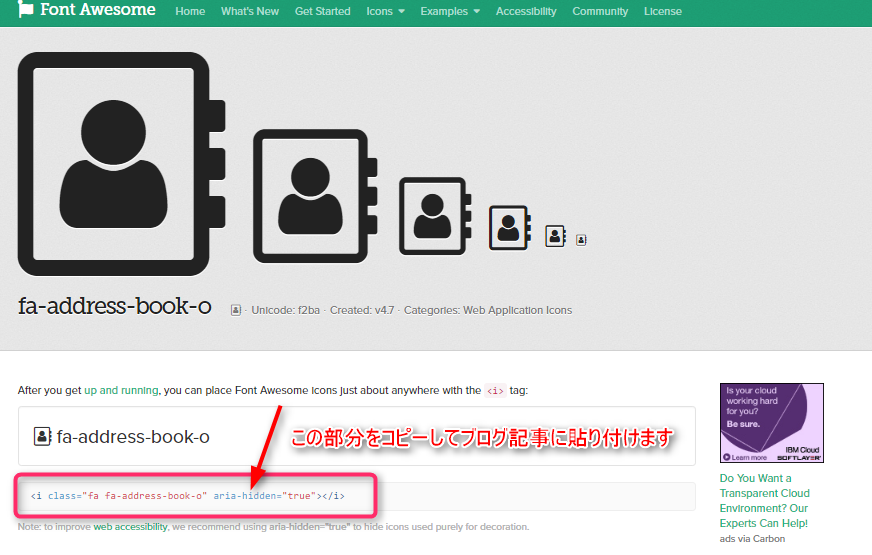Click small address book icon before Unicode text
The height and width of the screenshot is (555, 872).
236,310
